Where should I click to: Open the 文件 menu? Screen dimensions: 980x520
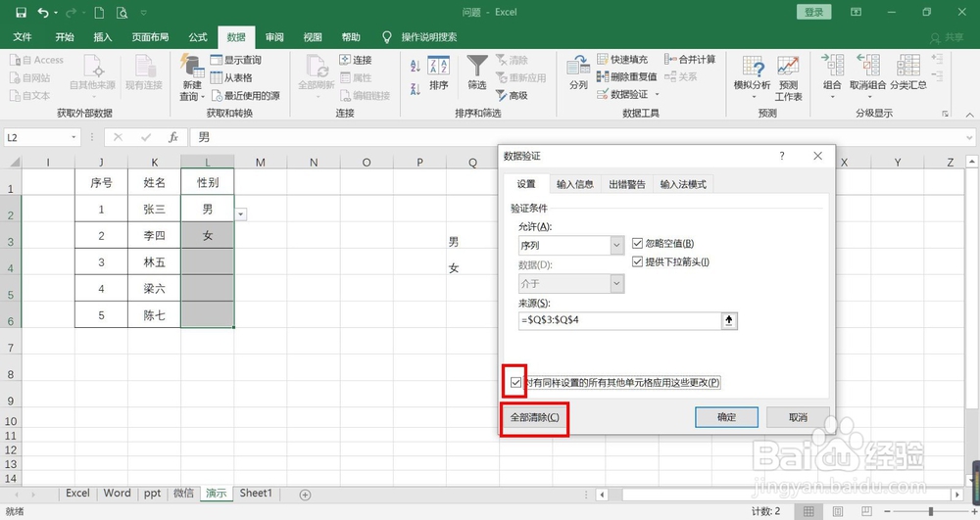23,37
